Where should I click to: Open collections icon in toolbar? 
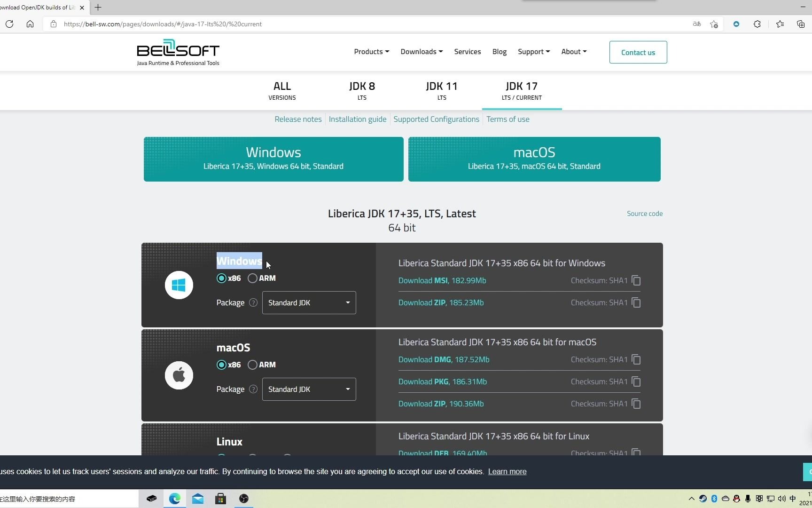tap(801, 24)
